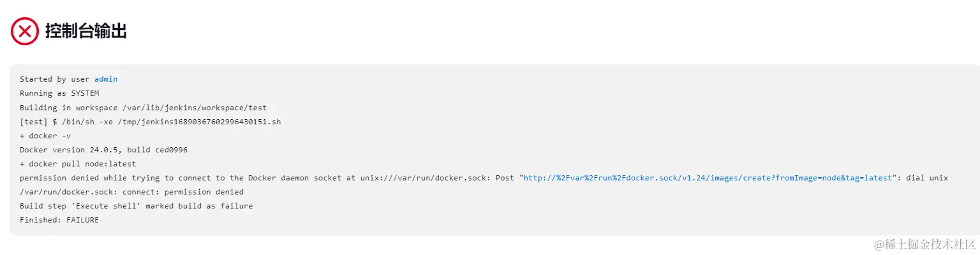Select the 'connect: permission denied' line

point(131,192)
